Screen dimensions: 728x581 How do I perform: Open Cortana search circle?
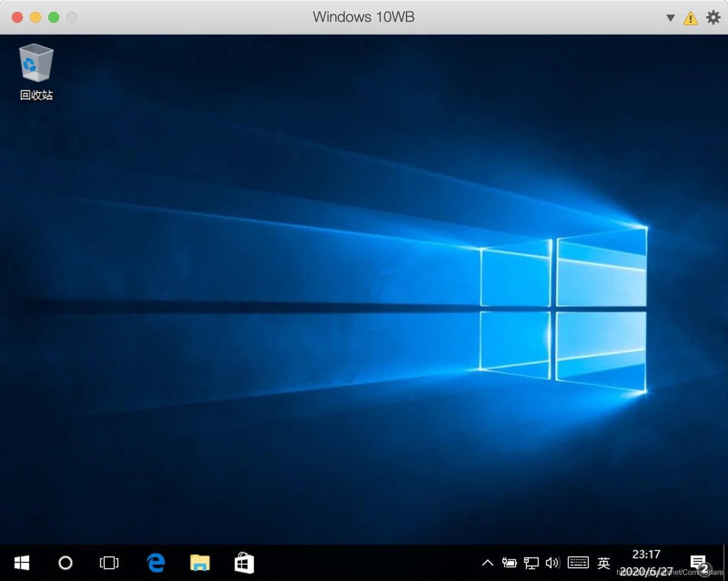point(66,563)
